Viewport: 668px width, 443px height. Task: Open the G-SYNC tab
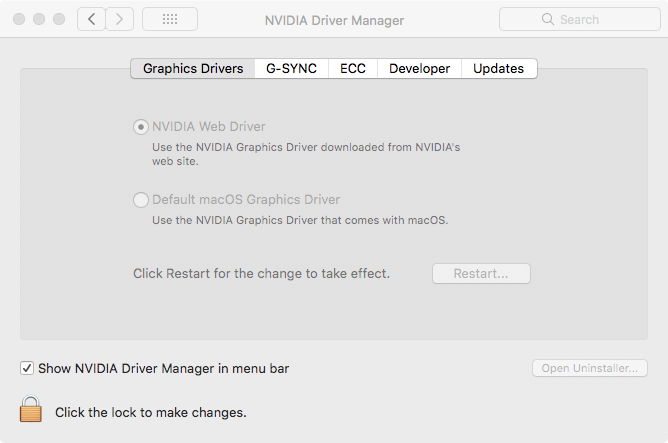pos(291,68)
